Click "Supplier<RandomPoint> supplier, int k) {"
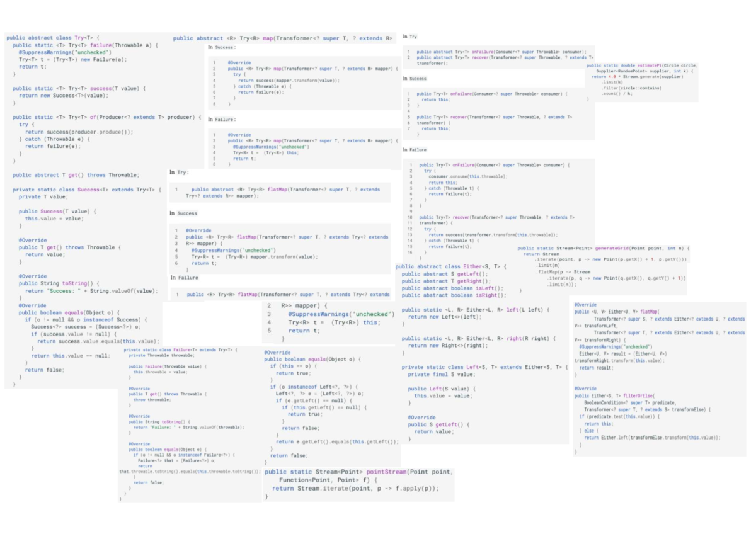 click(x=644, y=71)
